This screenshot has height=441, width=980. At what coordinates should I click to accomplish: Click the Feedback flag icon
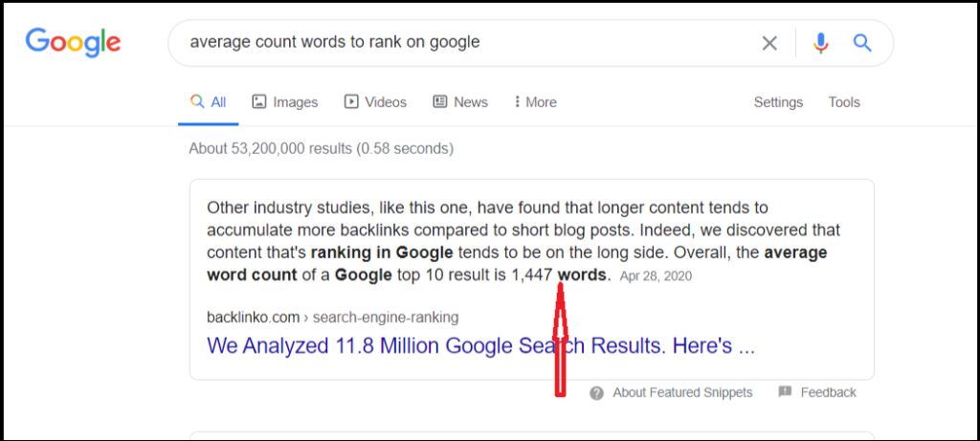pos(785,392)
